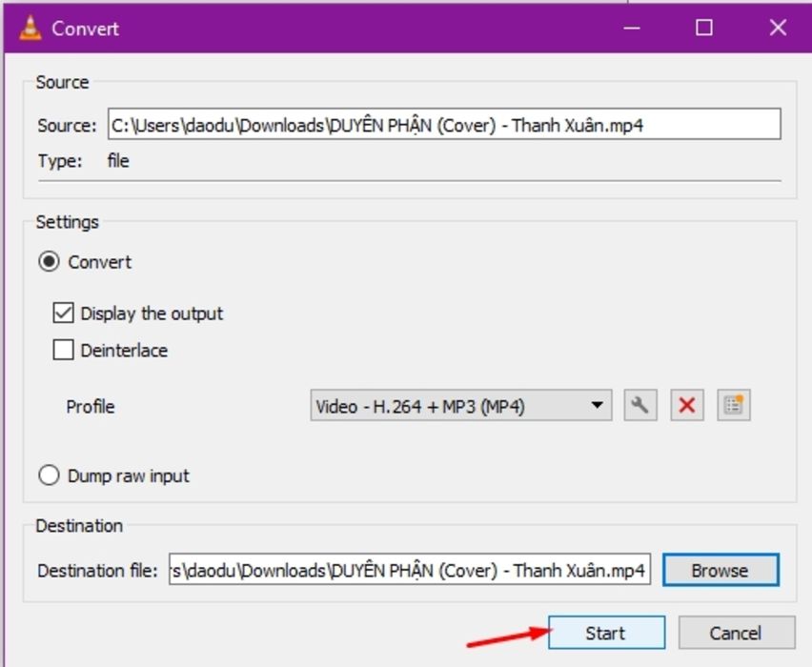Click the Start button
The height and width of the screenshot is (667, 812).
coord(606,633)
